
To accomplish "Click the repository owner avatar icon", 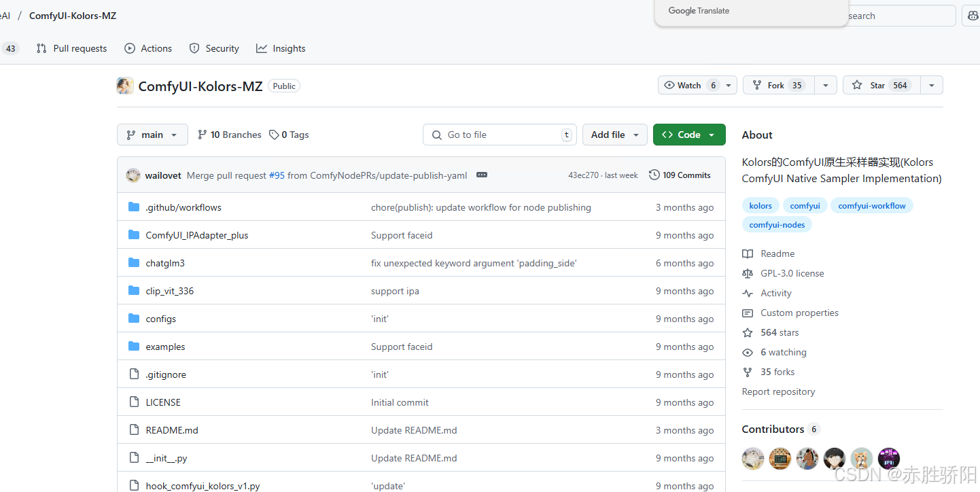I will 125,86.
